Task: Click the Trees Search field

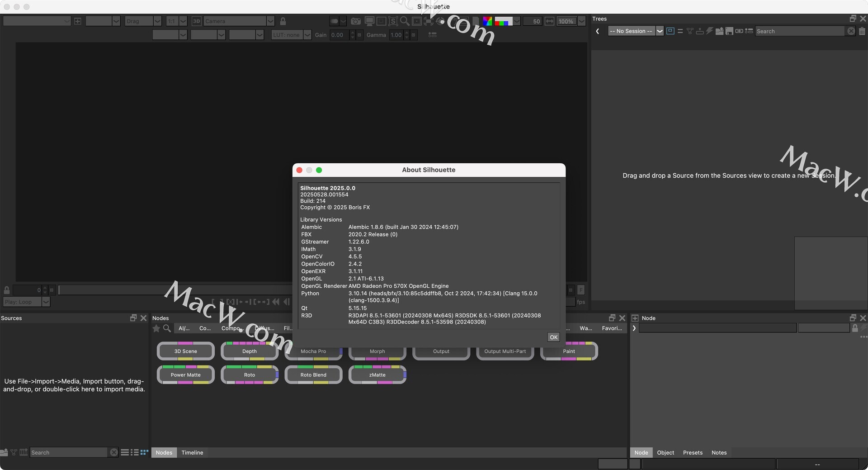Action: (x=799, y=31)
